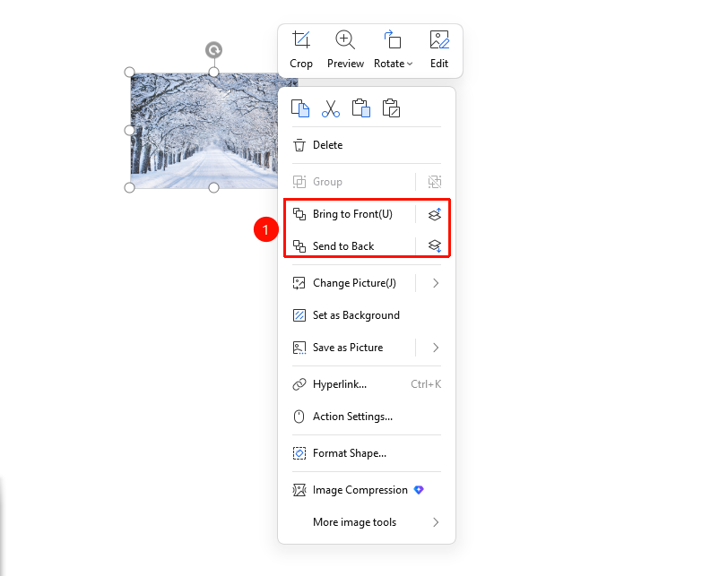Open the picture Preview
This screenshot has height=576, width=728.
pos(345,50)
